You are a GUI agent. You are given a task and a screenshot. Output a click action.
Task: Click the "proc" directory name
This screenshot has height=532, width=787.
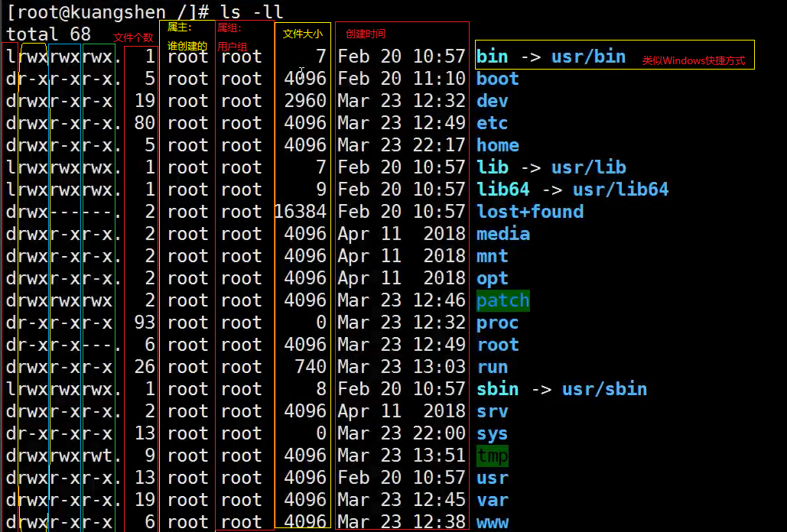497,323
